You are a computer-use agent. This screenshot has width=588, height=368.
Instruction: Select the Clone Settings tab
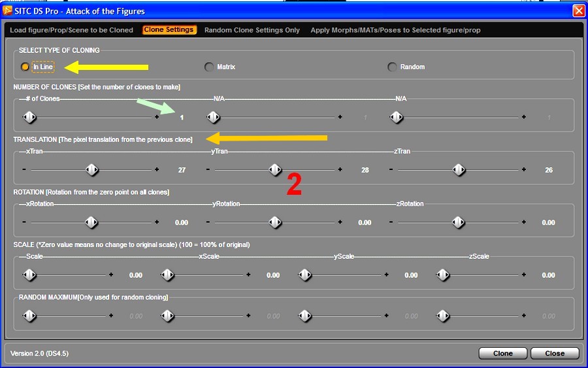169,29
